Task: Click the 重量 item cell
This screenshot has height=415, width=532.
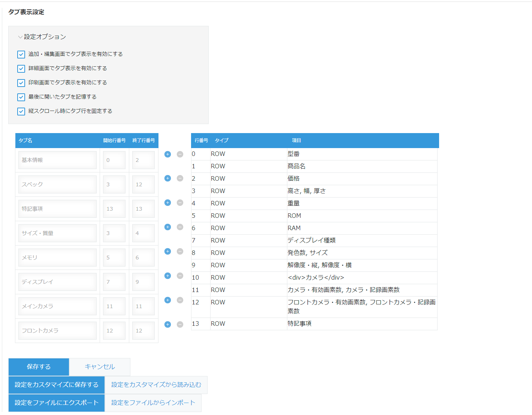Action: click(362, 204)
